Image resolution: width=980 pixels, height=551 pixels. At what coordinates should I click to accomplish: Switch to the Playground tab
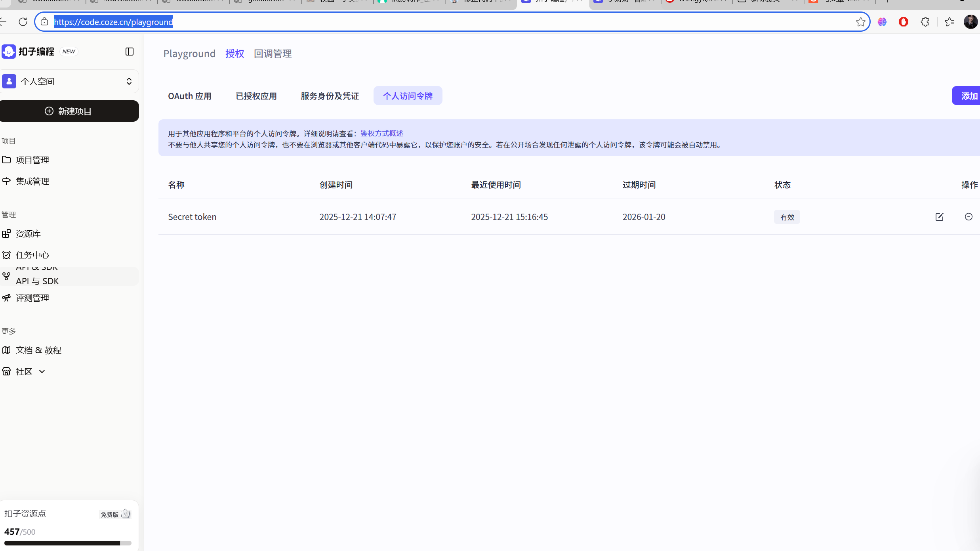[189, 54]
